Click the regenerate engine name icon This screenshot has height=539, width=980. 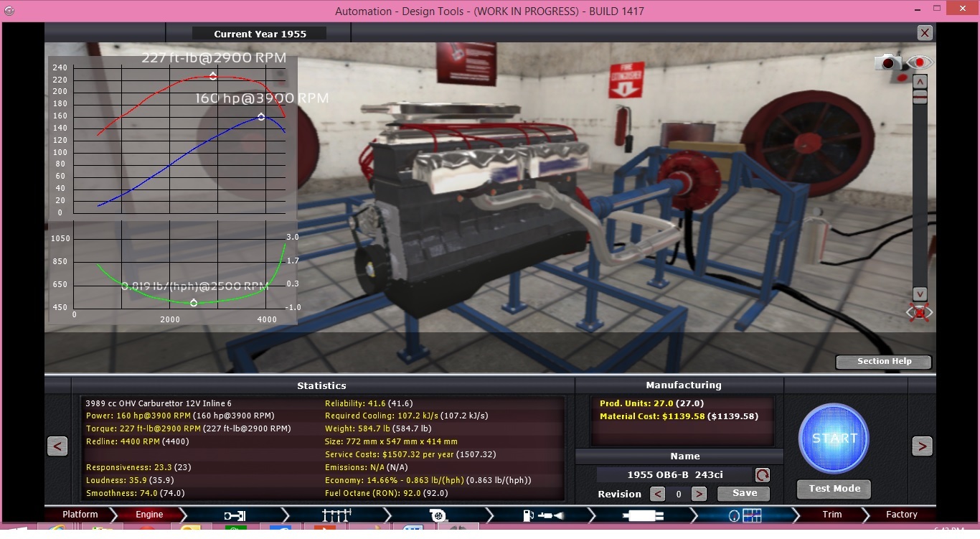(762, 475)
